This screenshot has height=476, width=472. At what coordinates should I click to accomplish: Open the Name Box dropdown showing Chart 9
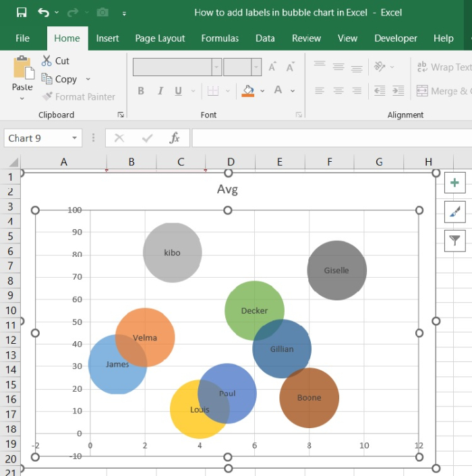74,138
